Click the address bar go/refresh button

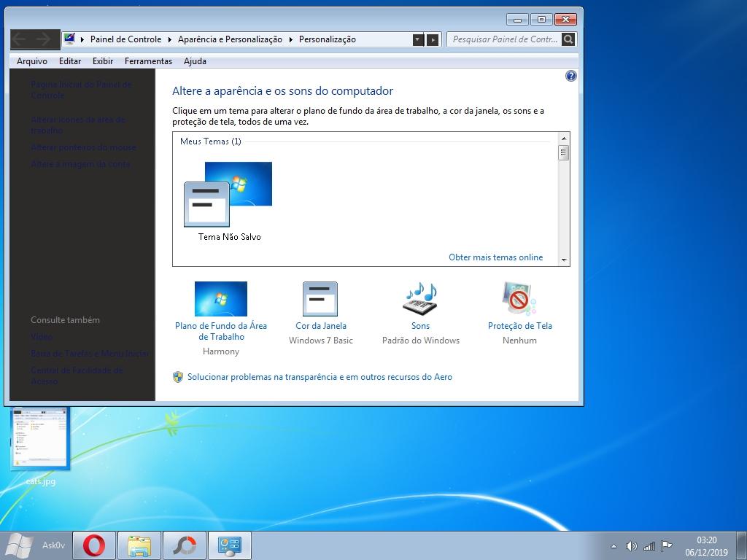pos(433,39)
